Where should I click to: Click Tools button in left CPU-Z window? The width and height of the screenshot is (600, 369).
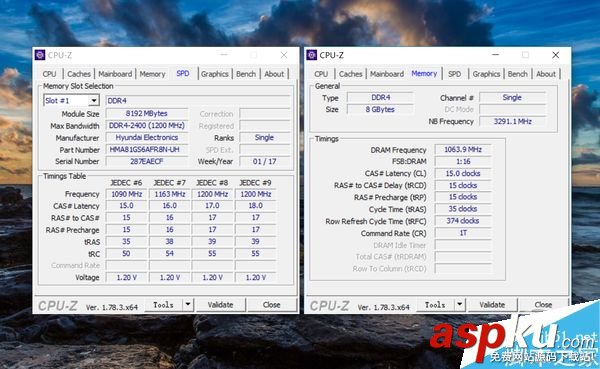163,305
